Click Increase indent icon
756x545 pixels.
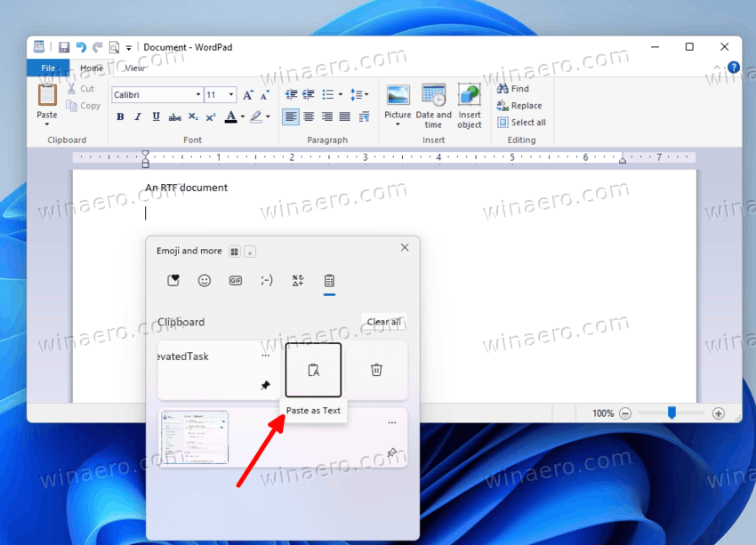[309, 94]
